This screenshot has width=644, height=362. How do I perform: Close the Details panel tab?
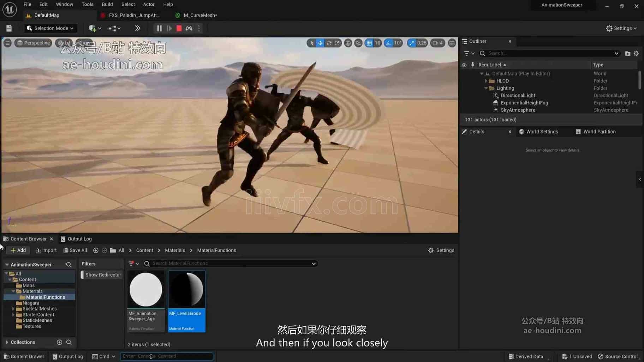(x=509, y=132)
